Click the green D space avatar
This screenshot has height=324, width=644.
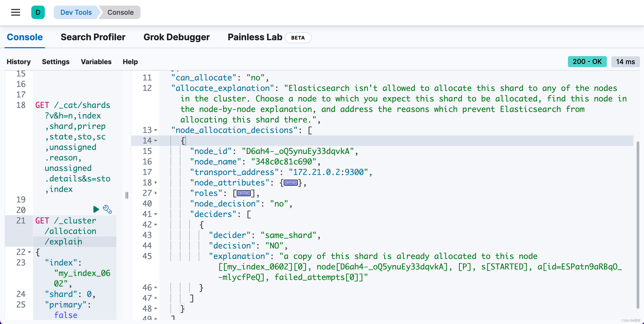[x=38, y=12]
